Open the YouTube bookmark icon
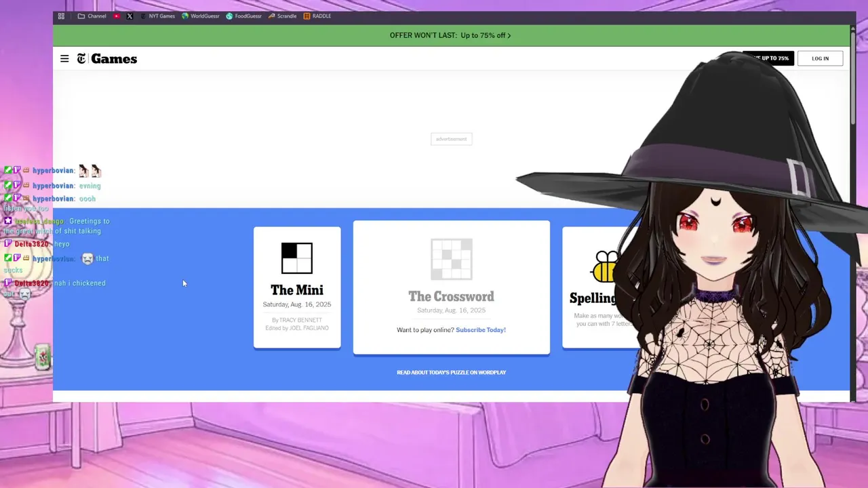Viewport: 868px width, 488px height. 117,16
